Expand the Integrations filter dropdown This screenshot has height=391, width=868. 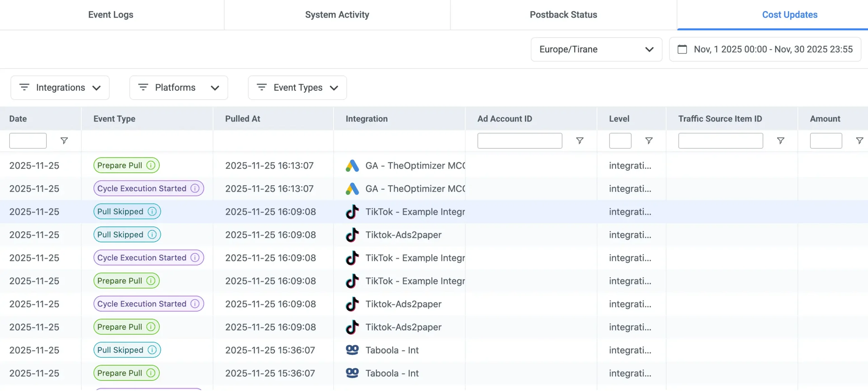point(60,88)
